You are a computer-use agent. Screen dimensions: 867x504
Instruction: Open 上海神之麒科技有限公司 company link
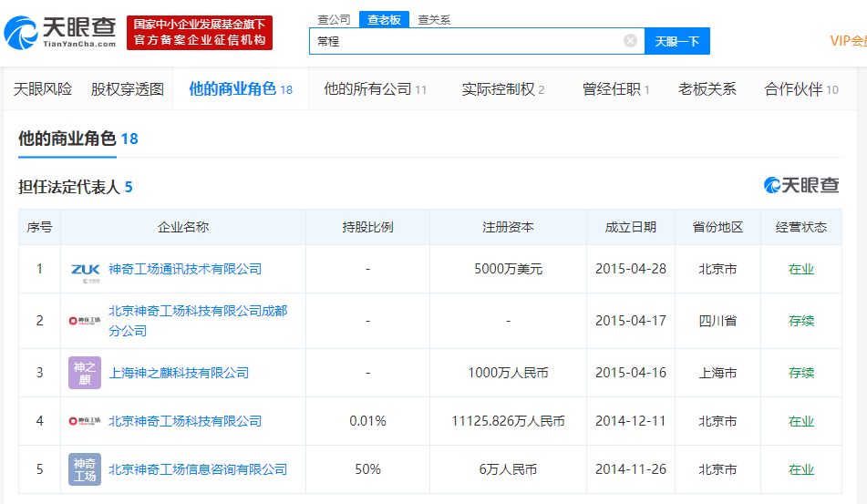tap(179, 373)
